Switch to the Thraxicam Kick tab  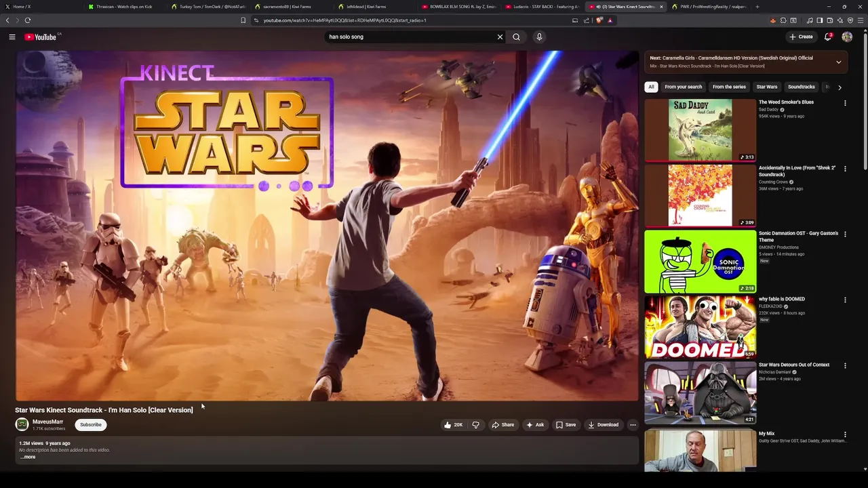[123, 7]
